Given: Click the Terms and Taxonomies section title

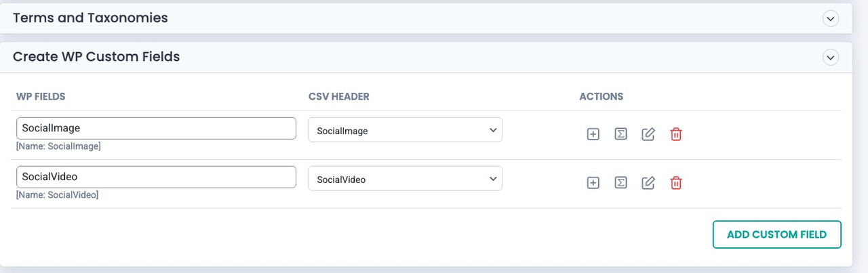Looking at the screenshot, I should [x=90, y=18].
